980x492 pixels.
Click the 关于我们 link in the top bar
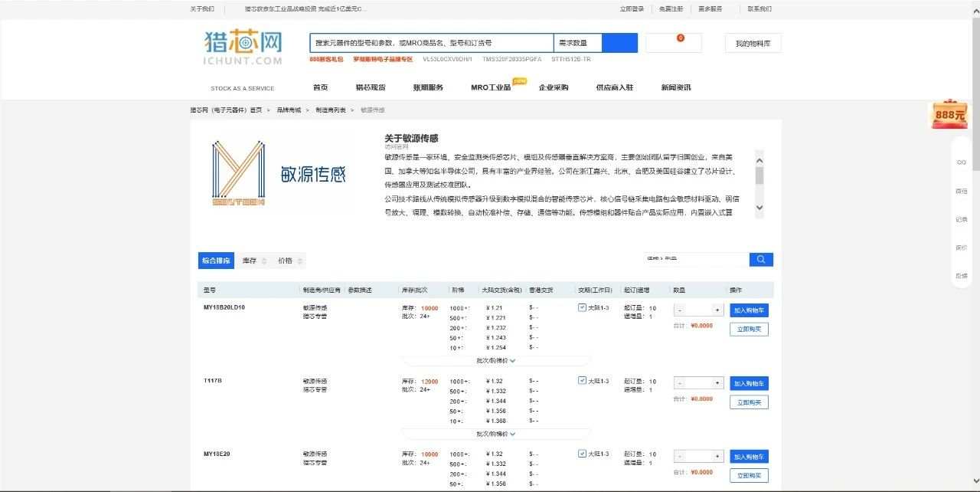pyautogui.click(x=202, y=9)
